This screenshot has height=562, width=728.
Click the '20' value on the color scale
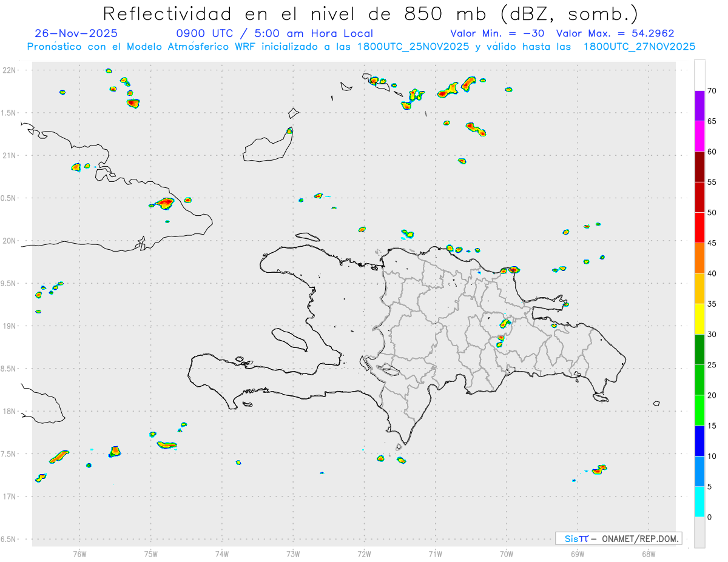712,395
